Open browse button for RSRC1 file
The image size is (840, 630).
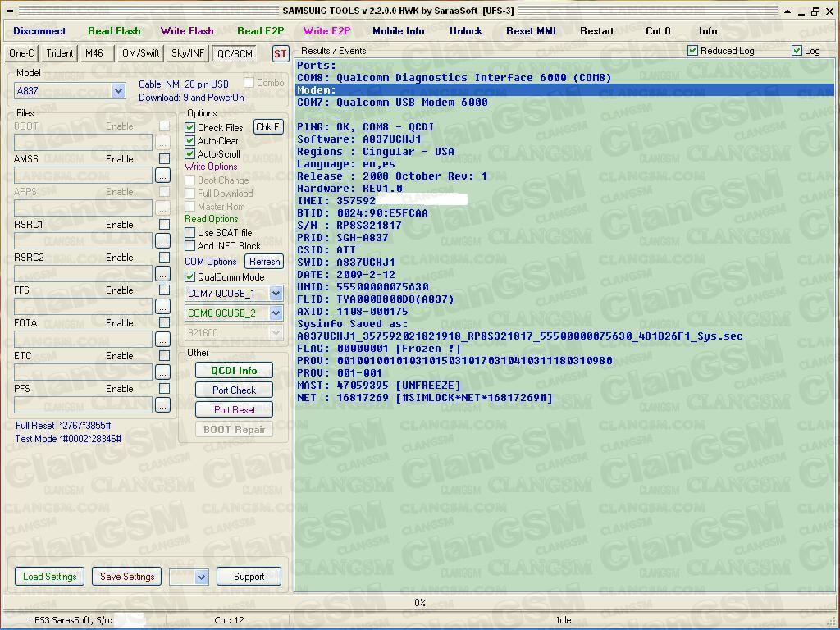(x=162, y=240)
